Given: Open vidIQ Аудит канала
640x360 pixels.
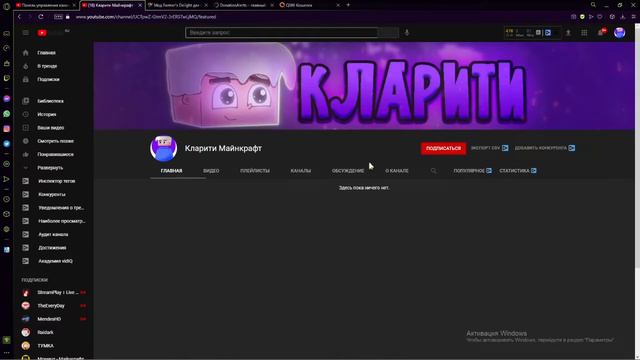Looking at the screenshot, I should (53, 234).
